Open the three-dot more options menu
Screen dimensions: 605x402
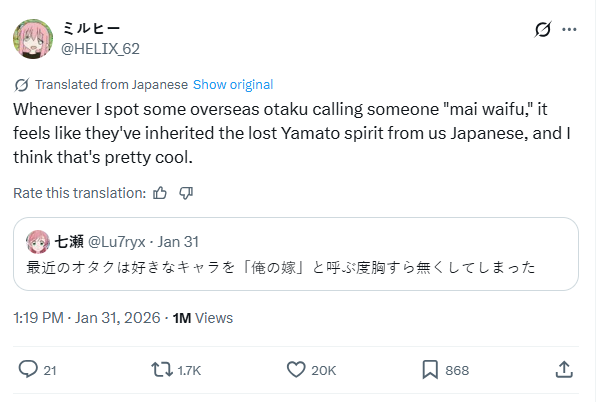[x=570, y=30]
